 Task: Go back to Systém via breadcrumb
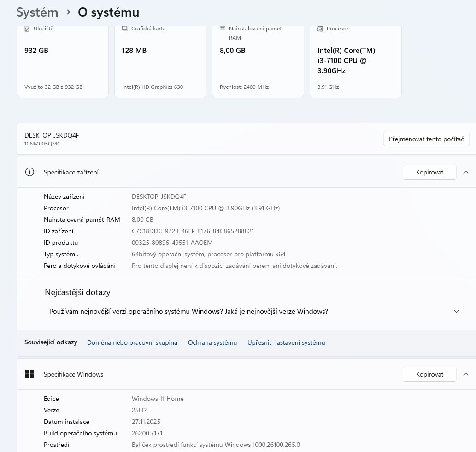pyautogui.click(x=37, y=12)
